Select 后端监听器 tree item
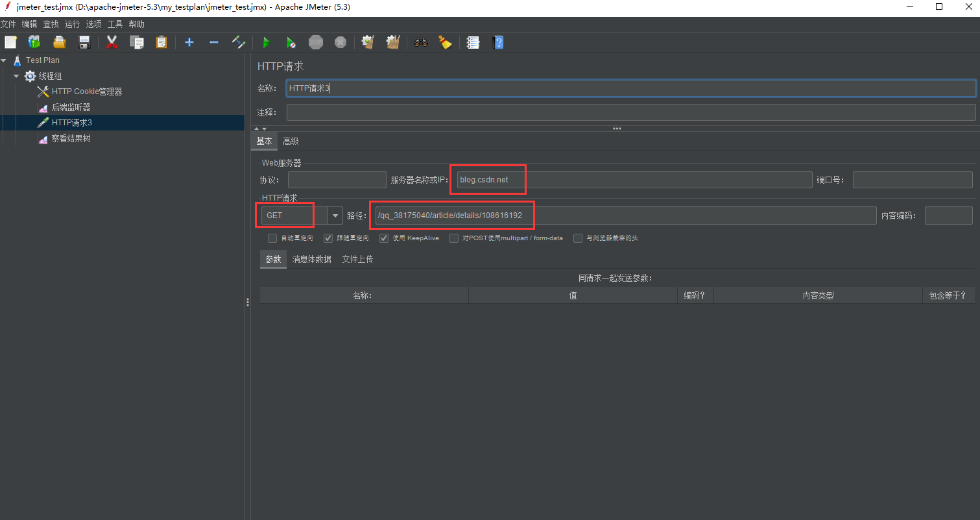980x520 pixels. point(71,107)
